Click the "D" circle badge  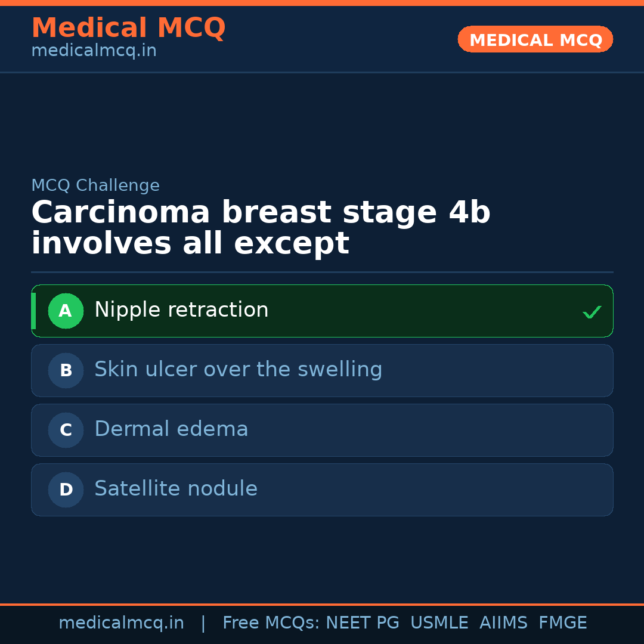[66, 490]
